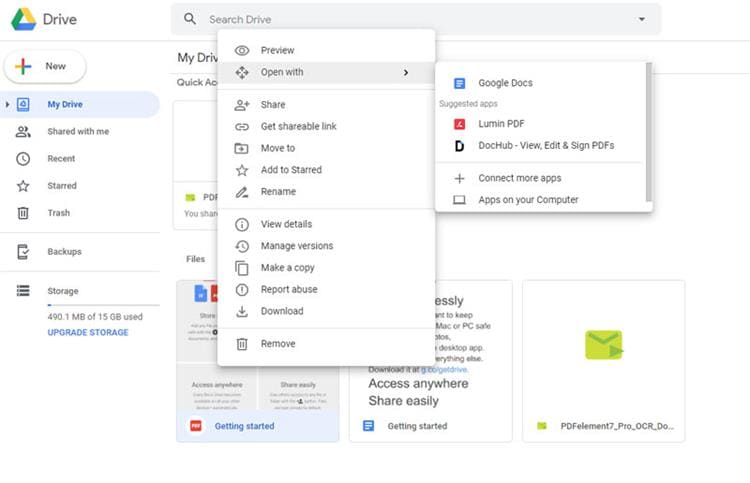The width and height of the screenshot is (750, 483).
Task: Choose Apps on your Computer
Action: tap(540, 200)
